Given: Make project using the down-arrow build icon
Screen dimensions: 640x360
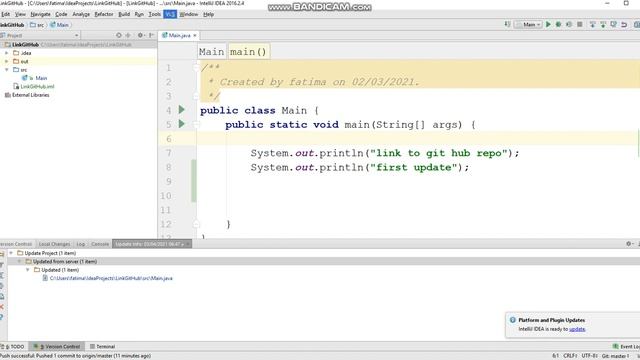Looking at the screenshot, I should coord(507,24).
